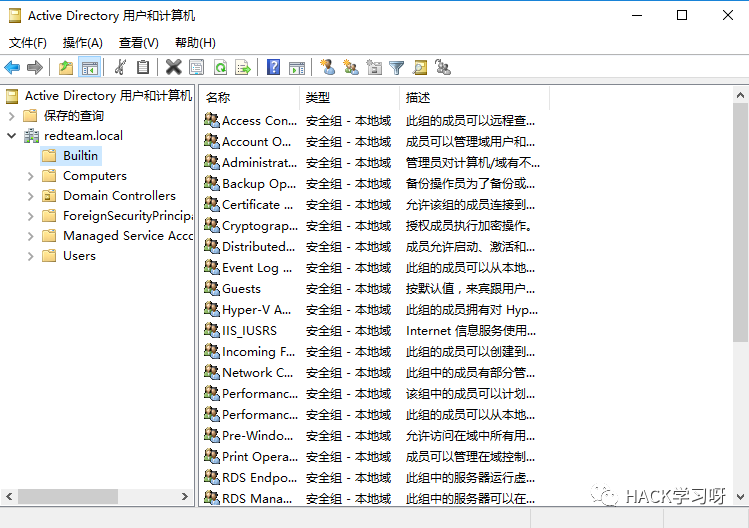Image resolution: width=749 pixels, height=528 pixels.
Task: Click the Forward arrow toolbar icon
Action: click(x=35, y=67)
